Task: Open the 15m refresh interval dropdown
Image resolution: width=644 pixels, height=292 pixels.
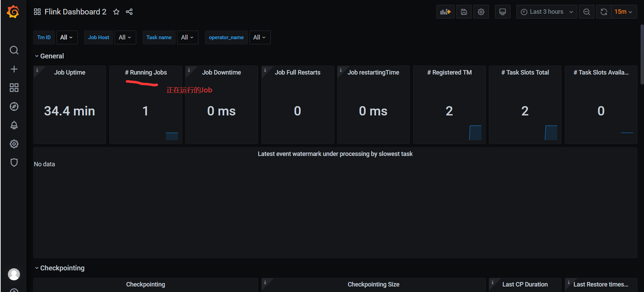Action: [624, 12]
